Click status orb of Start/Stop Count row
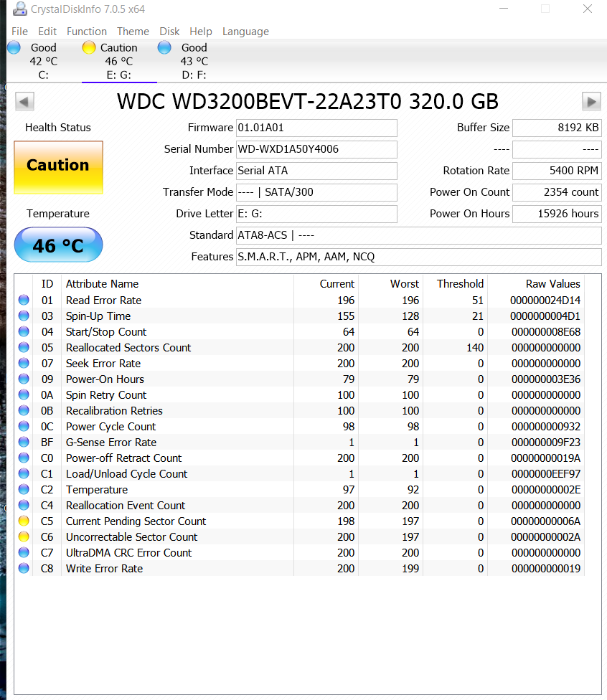Screen dimensions: 607x700 coord(24,331)
